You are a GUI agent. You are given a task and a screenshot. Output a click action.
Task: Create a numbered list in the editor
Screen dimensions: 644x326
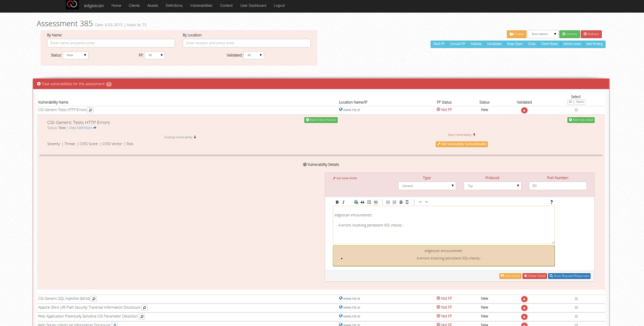pyautogui.click(x=388, y=202)
